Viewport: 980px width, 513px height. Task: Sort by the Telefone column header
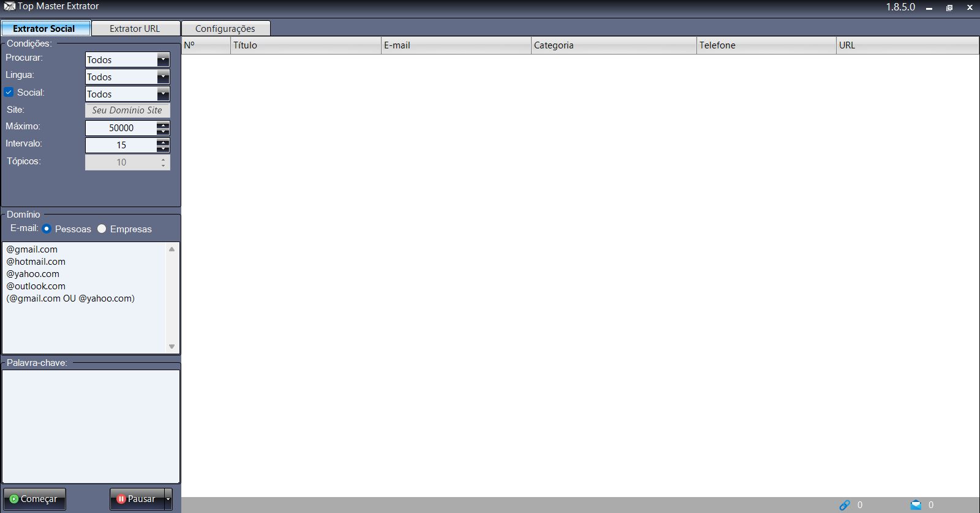[x=766, y=45]
